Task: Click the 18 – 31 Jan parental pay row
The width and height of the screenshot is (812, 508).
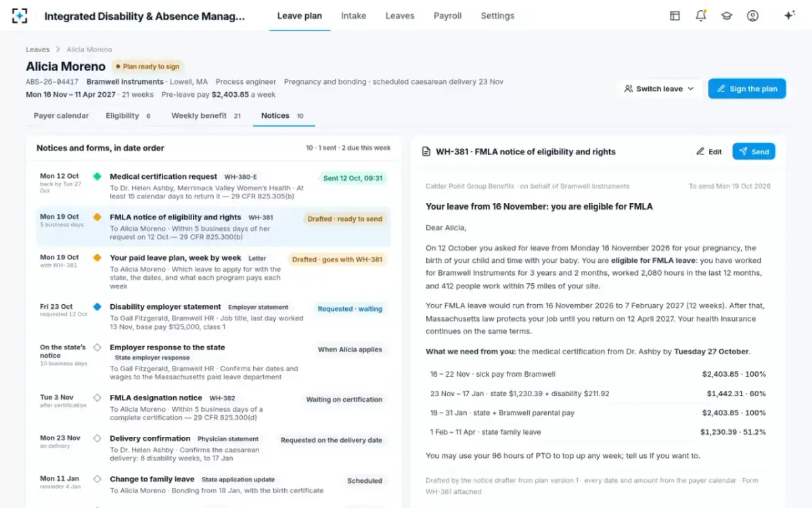Action: pos(597,412)
